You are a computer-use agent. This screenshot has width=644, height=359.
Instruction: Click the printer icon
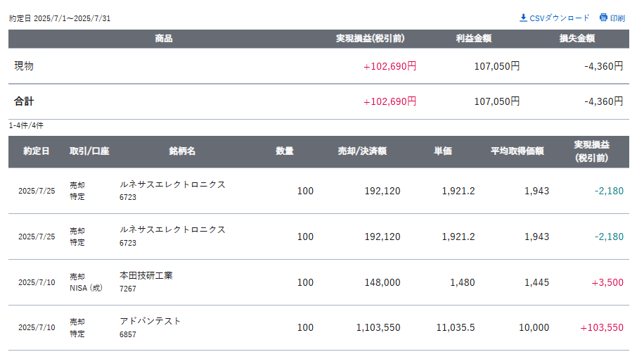coord(603,18)
